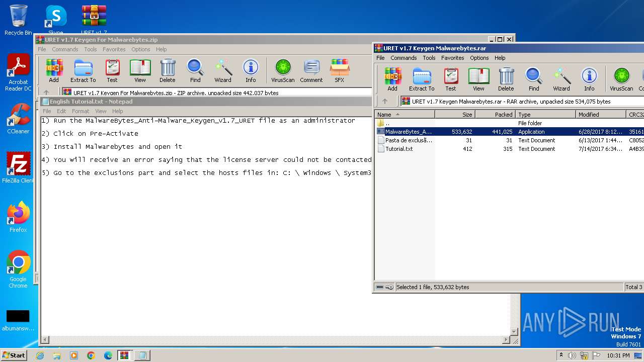The image size is (644, 362).
Task: Open Edit menu in Notepad
Action: pyautogui.click(x=61, y=111)
